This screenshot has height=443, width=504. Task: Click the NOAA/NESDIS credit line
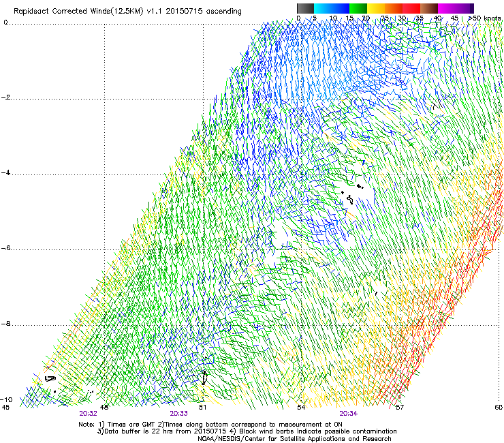coord(294,438)
